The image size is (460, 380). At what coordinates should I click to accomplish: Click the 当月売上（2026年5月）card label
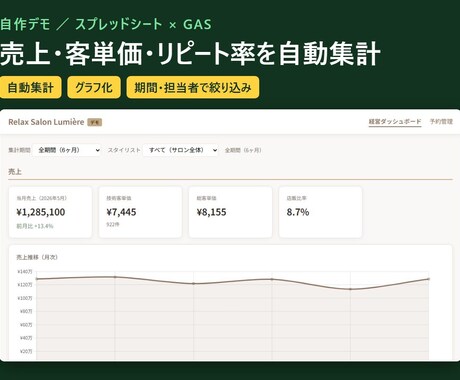41,198
